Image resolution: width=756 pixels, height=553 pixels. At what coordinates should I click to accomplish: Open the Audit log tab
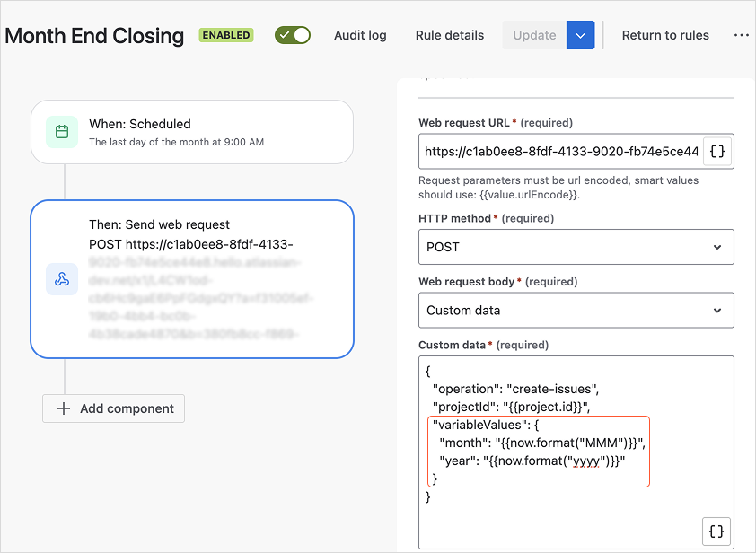coord(360,35)
